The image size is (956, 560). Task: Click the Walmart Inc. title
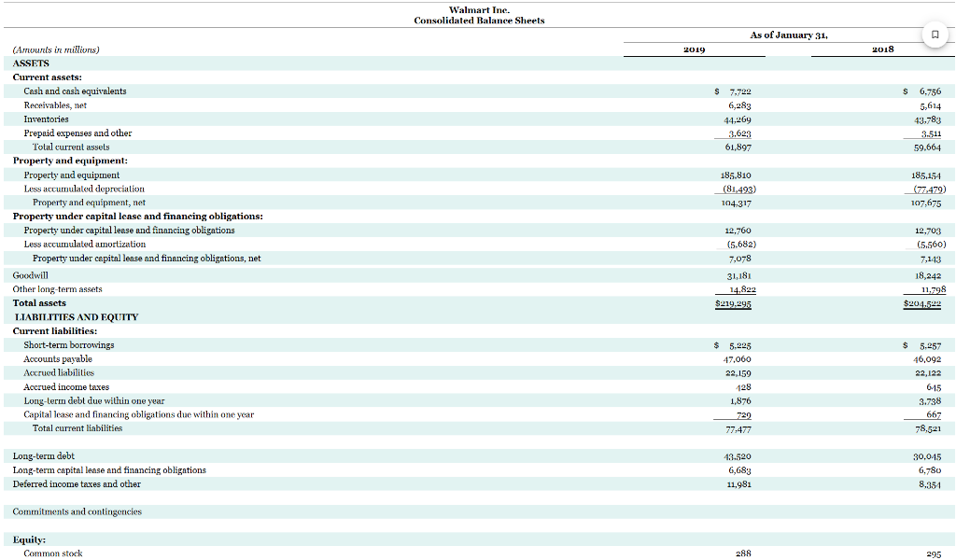480,9
